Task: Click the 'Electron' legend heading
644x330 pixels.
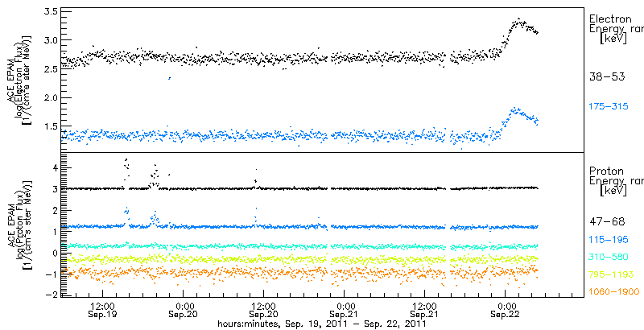Action: point(610,19)
